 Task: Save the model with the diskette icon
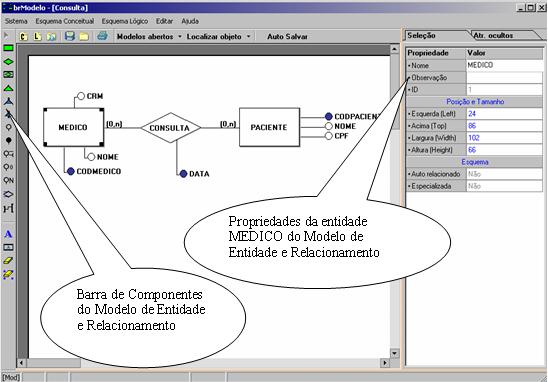click(x=70, y=36)
